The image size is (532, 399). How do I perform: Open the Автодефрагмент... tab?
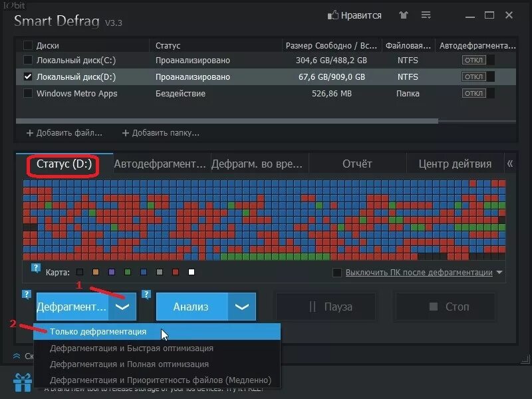162,164
